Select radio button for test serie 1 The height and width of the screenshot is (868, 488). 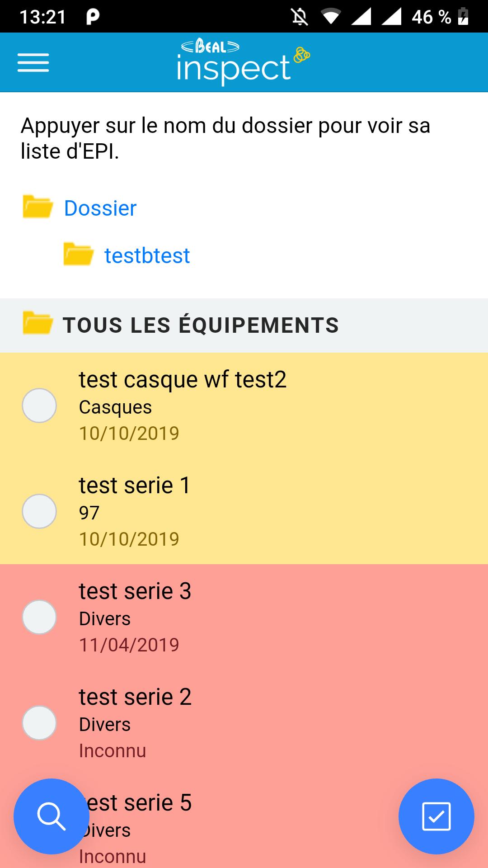39,511
